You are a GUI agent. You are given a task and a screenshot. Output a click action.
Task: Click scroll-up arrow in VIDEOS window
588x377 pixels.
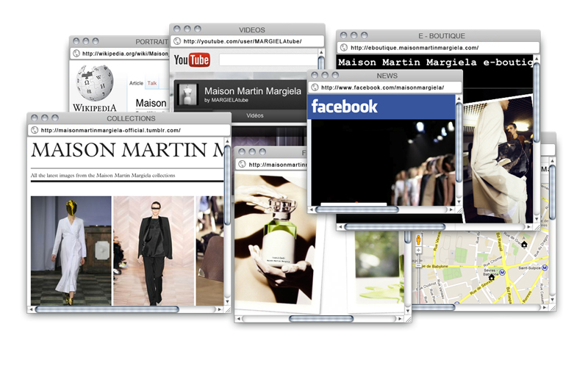(321, 52)
